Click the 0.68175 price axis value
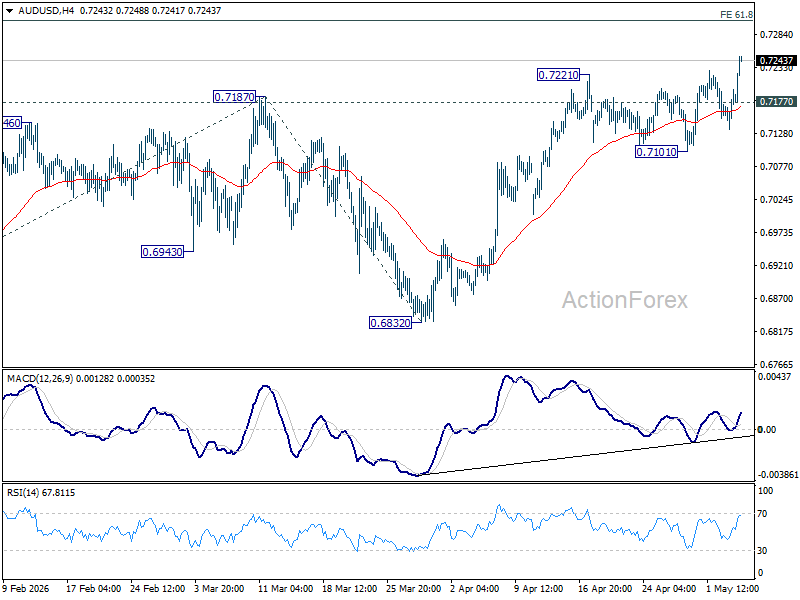The height and width of the screenshot is (600, 800). tap(777, 332)
